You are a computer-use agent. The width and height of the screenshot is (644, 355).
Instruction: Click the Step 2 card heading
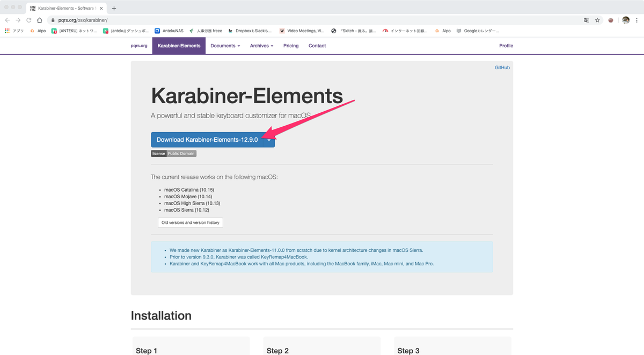pyautogui.click(x=277, y=351)
